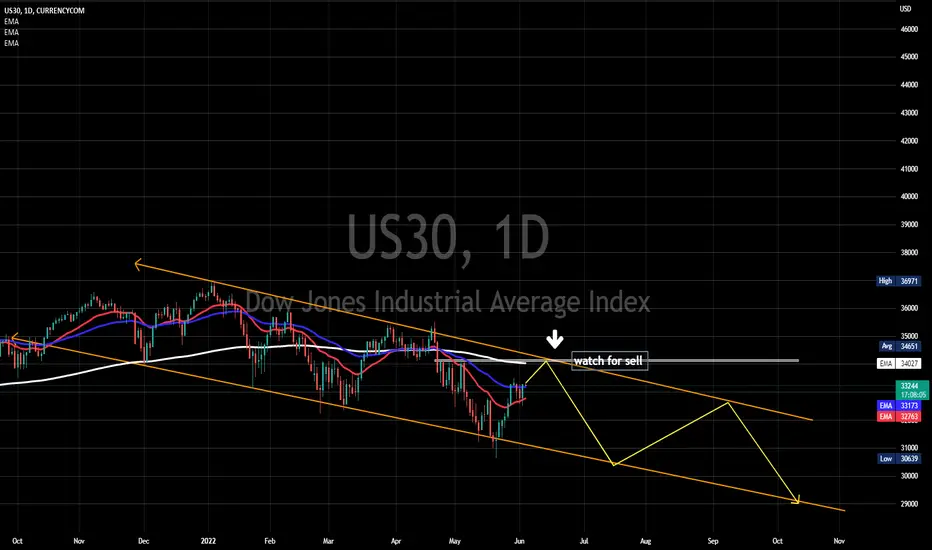Click the Apr label on time axis

pyautogui.click(x=396, y=541)
